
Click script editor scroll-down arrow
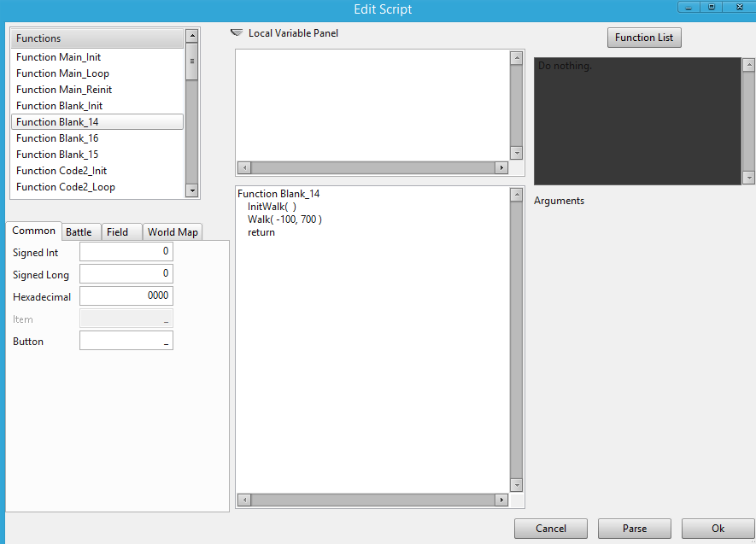pyautogui.click(x=516, y=485)
